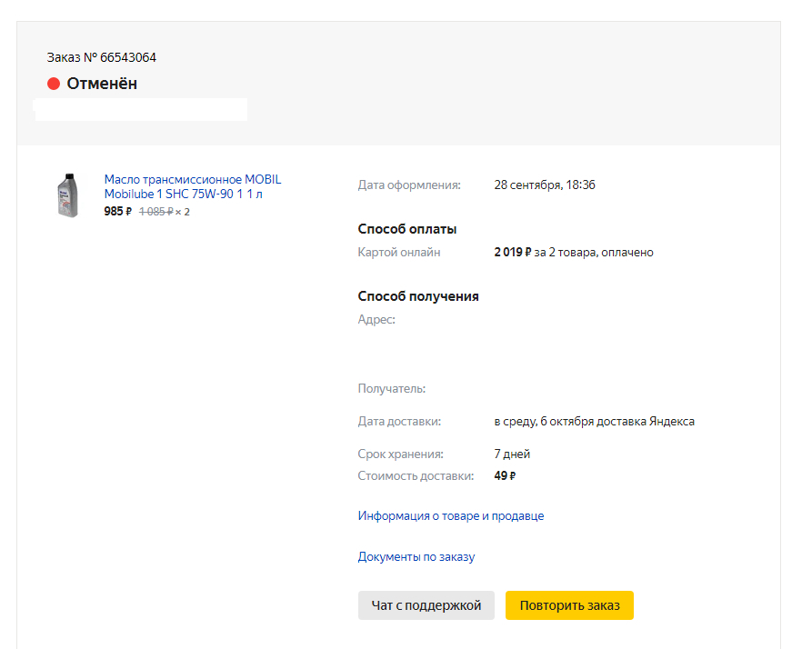The image size is (812, 649).
Task: Click the Адрес: label
Action: pos(376,319)
